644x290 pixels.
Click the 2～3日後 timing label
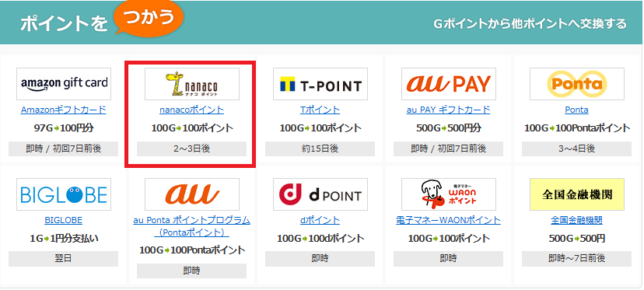(x=192, y=148)
